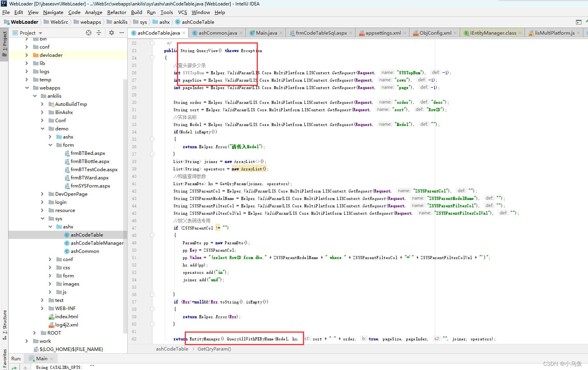Image resolution: width=588 pixels, height=370 pixels.
Task: Click the ashx breadcrumb in navigation bar
Action: [161, 22]
